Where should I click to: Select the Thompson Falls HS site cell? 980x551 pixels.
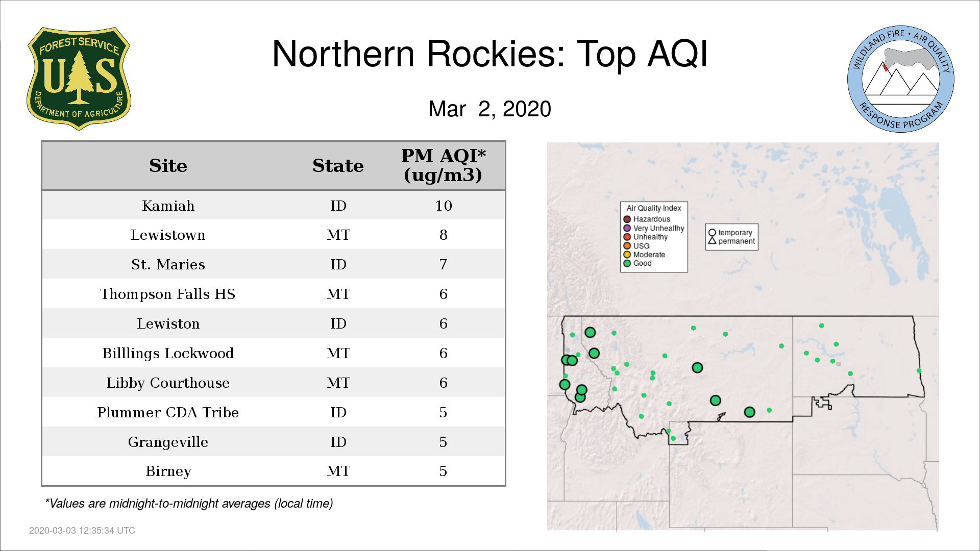(168, 294)
